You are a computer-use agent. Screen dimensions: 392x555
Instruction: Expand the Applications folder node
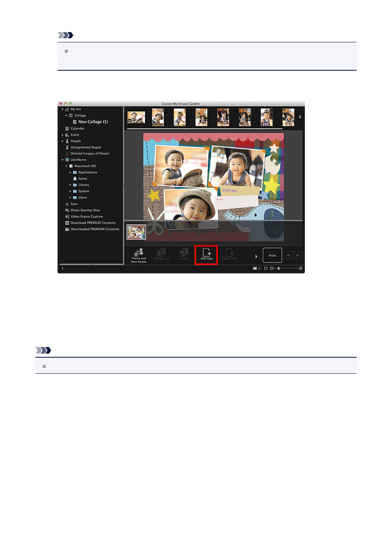[x=70, y=172]
